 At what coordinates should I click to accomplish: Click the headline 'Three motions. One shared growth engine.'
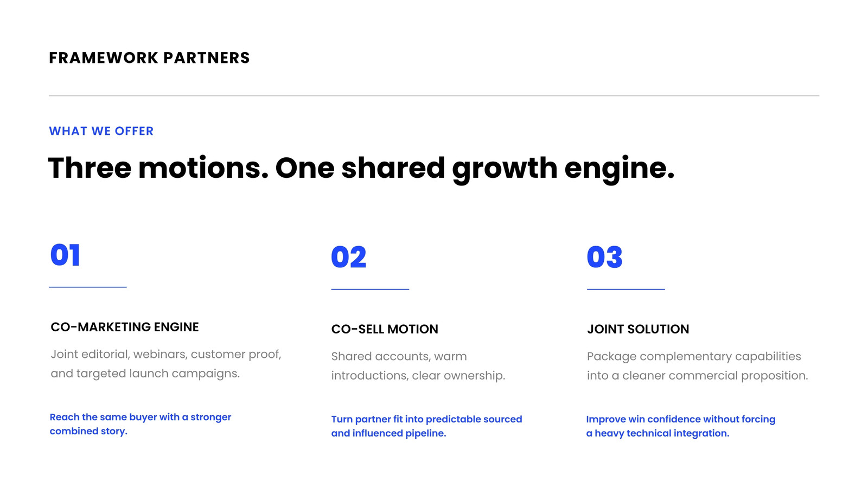[x=361, y=168]
